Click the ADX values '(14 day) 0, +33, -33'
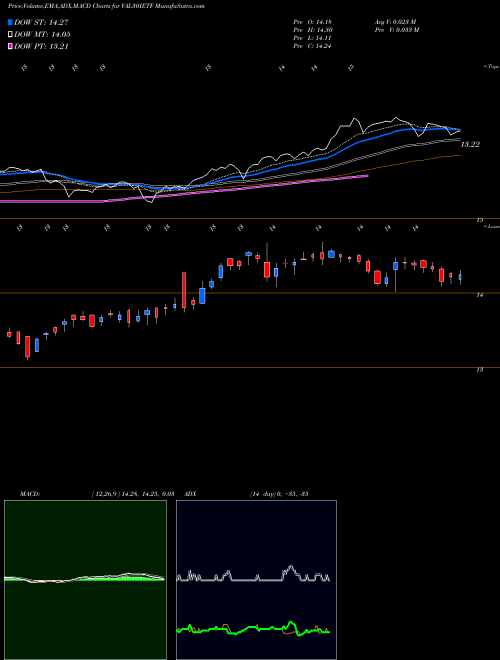 coord(279,494)
